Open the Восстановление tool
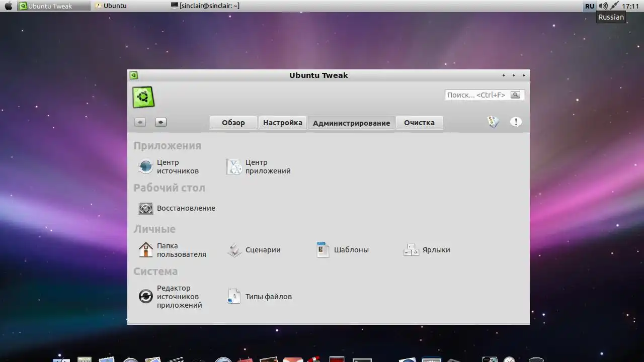The width and height of the screenshot is (644, 362). (177, 208)
